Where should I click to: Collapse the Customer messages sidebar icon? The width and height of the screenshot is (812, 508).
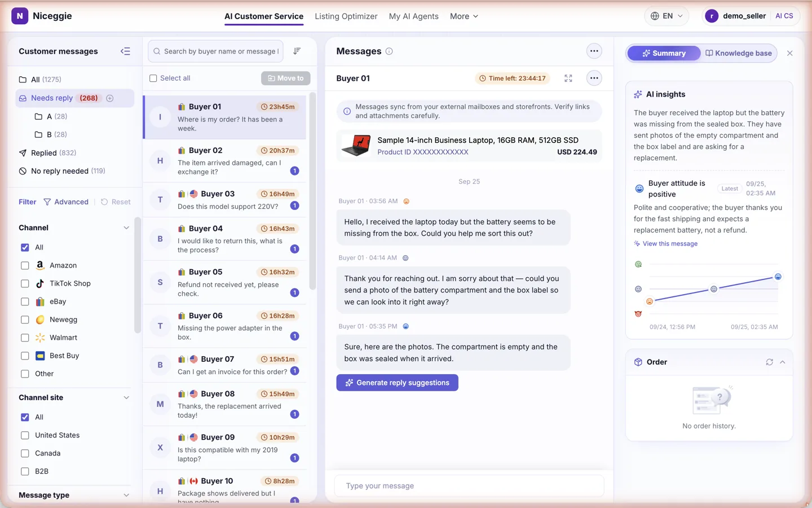pos(125,51)
